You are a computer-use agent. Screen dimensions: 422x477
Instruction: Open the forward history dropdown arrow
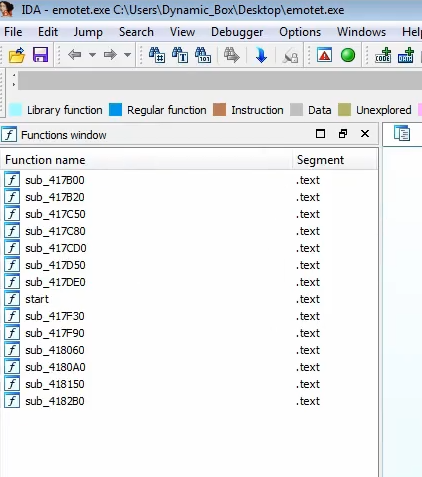tap(127, 55)
